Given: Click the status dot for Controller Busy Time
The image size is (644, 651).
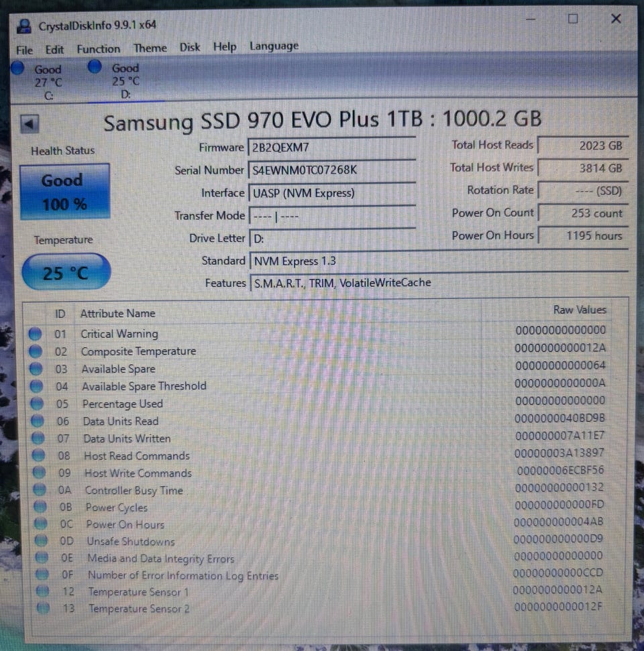Looking at the screenshot, I should (40, 490).
